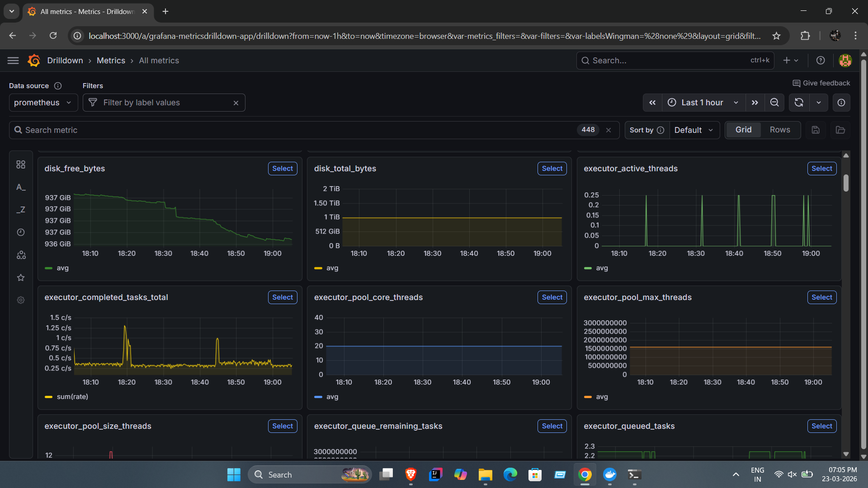Focus the Grafana global Search box
This screenshot has width=868, height=488.
(675, 61)
